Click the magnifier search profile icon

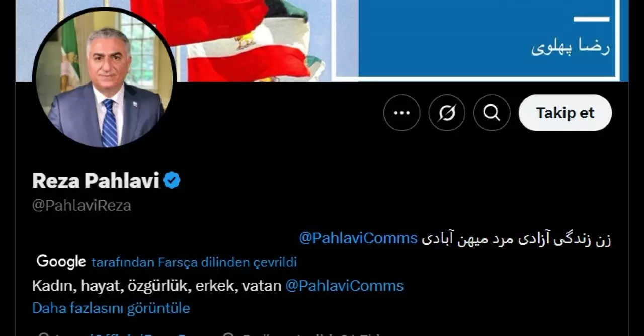coord(492,113)
